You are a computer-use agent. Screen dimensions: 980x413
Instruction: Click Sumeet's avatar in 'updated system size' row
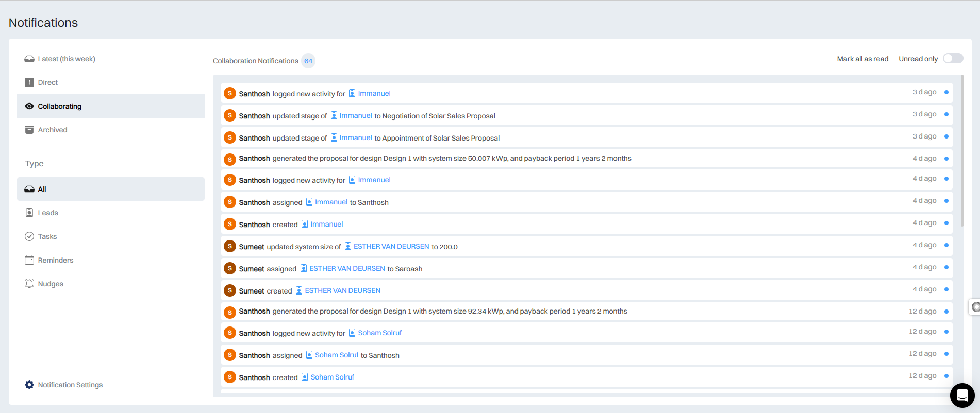click(x=230, y=246)
